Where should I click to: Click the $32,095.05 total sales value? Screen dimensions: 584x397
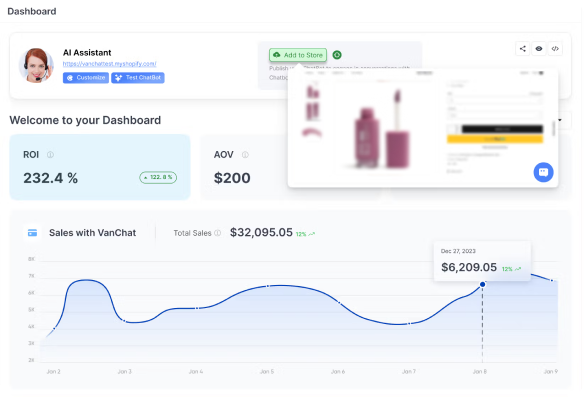point(261,232)
